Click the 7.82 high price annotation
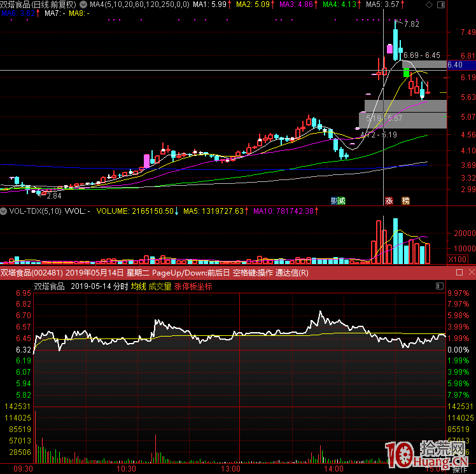476x474 pixels. pos(411,24)
